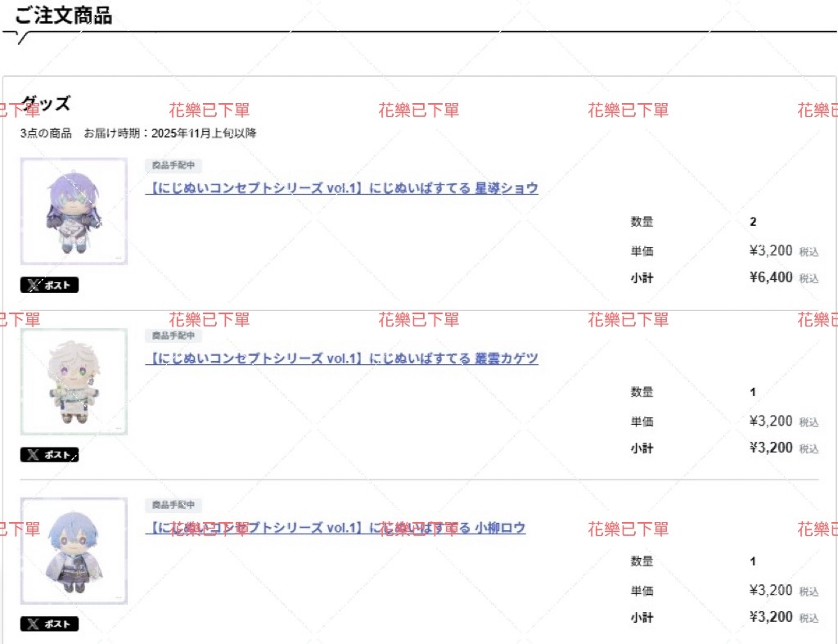Click the 叢雲カゲツ plush thumbnail
This screenshot has width=838, height=644.
coord(74,382)
